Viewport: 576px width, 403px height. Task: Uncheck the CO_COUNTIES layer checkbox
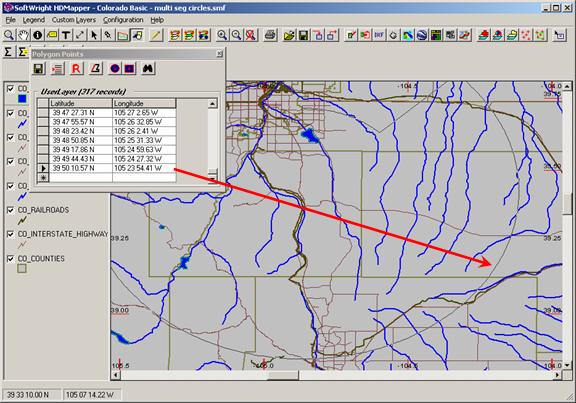tap(11, 259)
